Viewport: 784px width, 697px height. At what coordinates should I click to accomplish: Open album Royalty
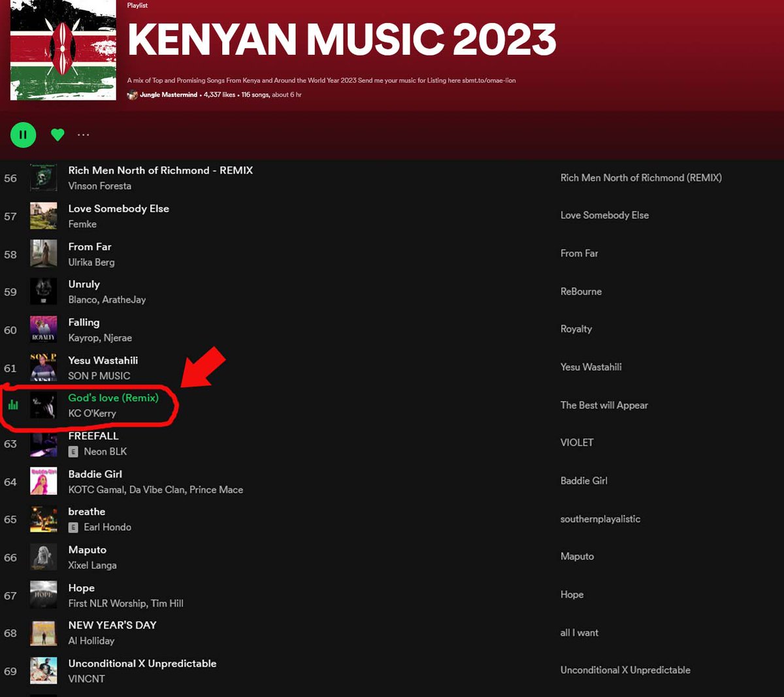click(x=576, y=329)
